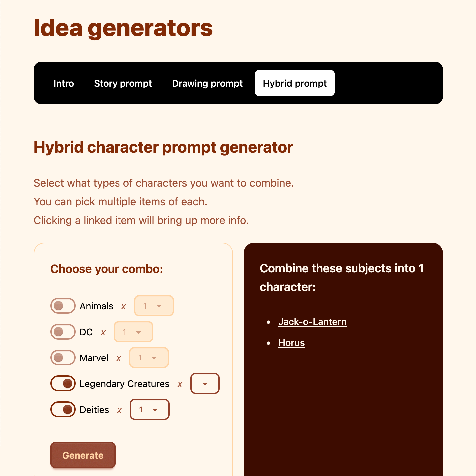This screenshot has width=476, height=476.
Task: Enable the Marvel toggle switch
Action: (63, 357)
